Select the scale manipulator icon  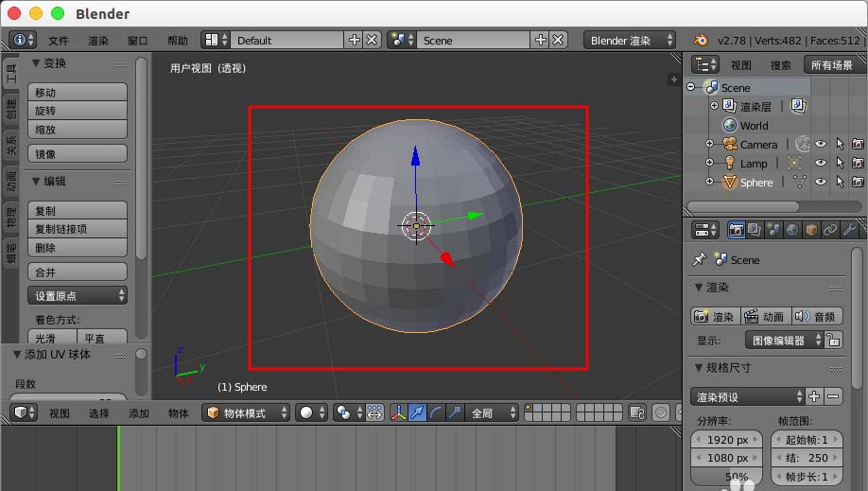pos(455,412)
